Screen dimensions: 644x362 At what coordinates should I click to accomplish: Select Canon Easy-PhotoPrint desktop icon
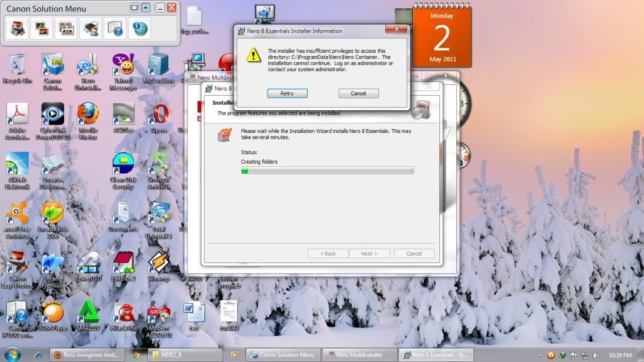(17, 270)
